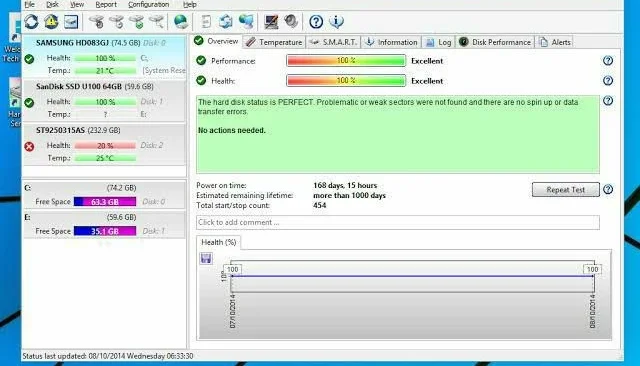Click help icon next to Repeat Test
Image resolution: width=640 pixels, height=366 pixels.
pos(608,190)
